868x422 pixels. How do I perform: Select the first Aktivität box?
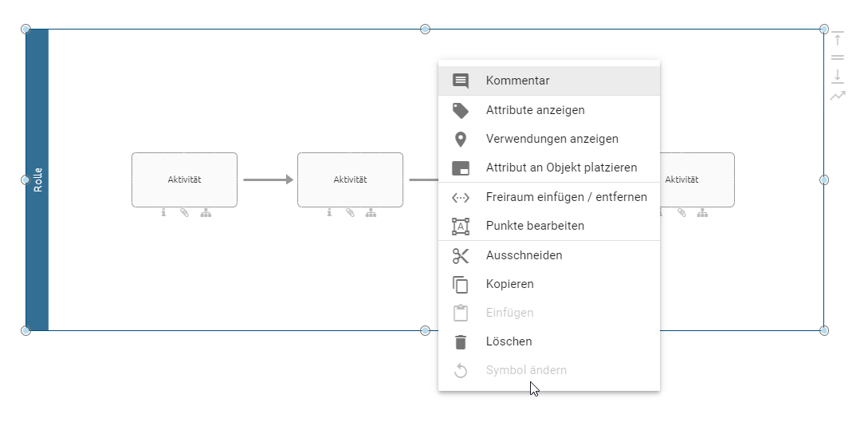pyautogui.click(x=184, y=179)
